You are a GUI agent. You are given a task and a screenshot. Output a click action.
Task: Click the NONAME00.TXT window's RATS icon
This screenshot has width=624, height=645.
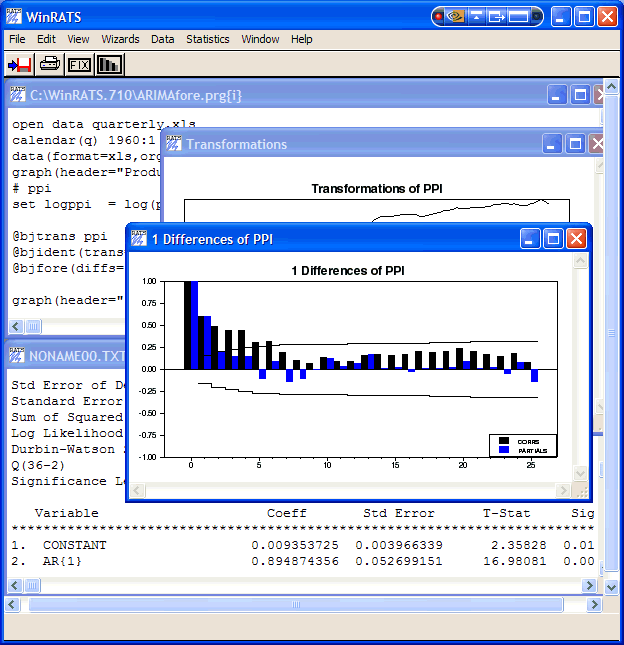click(17, 355)
